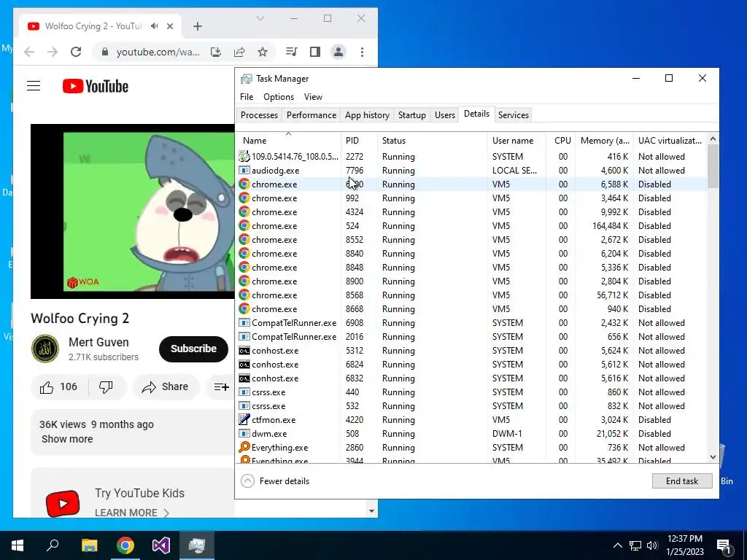The image size is (747, 560).
Task: Sort by the Memory column header
Action: [x=604, y=141]
